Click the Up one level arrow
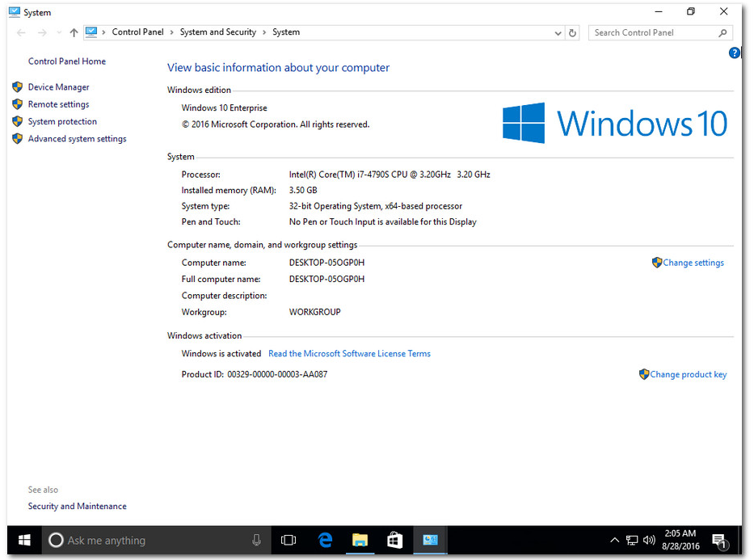754x560 pixels. click(74, 32)
